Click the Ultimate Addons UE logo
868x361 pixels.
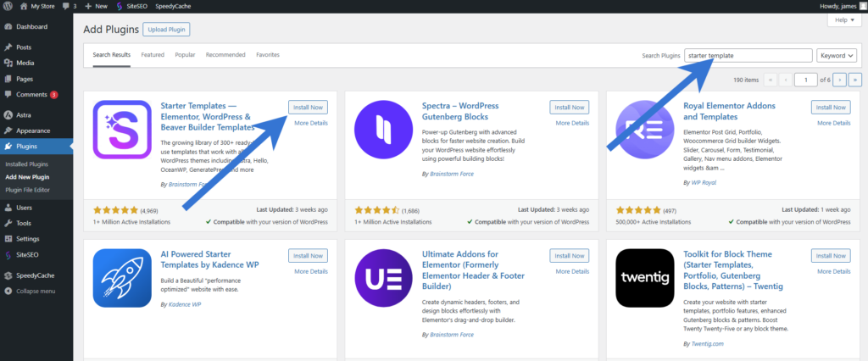(x=384, y=278)
